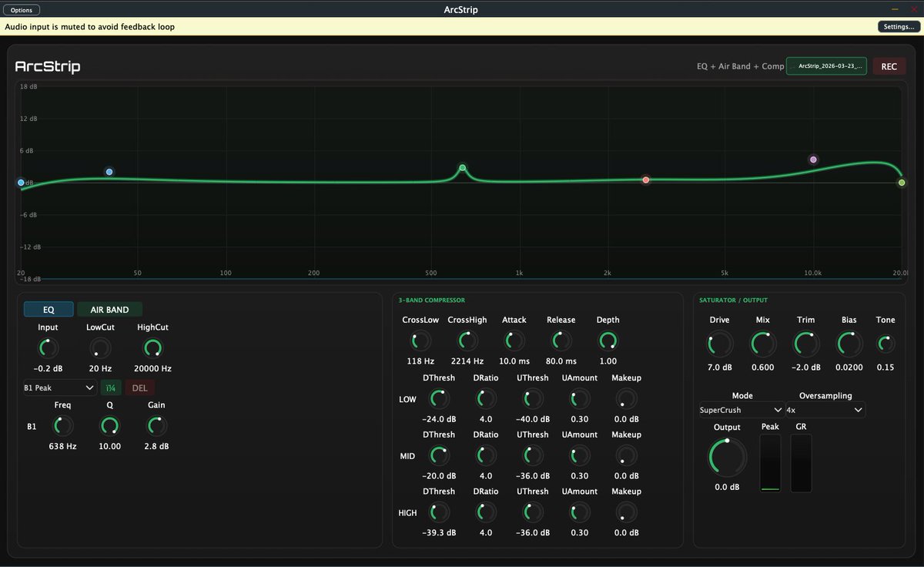This screenshot has height=567, width=924.
Task: Switch to the EQ tab
Action: pyautogui.click(x=49, y=310)
